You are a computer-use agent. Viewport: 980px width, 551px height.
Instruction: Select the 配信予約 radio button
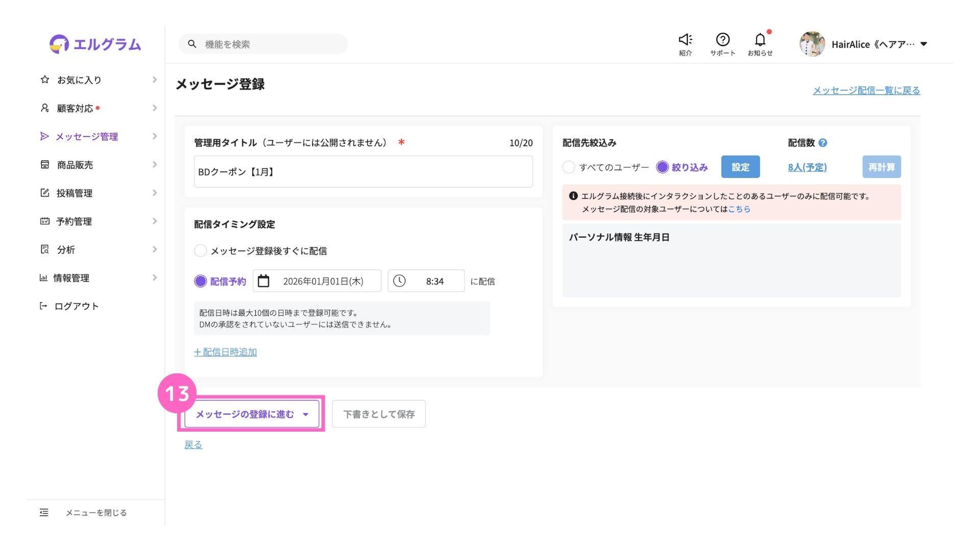pyautogui.click(x=201, y=281)
